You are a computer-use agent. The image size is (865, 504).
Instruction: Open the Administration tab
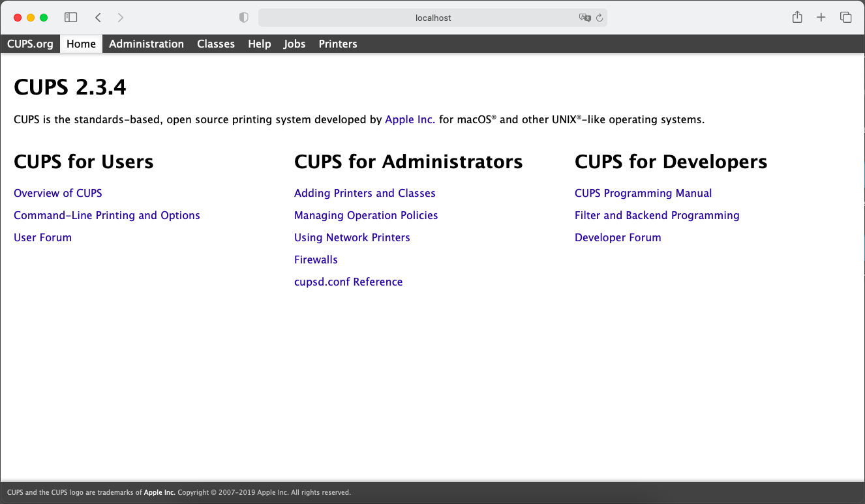pyautogui.click(x=146, y=44)
